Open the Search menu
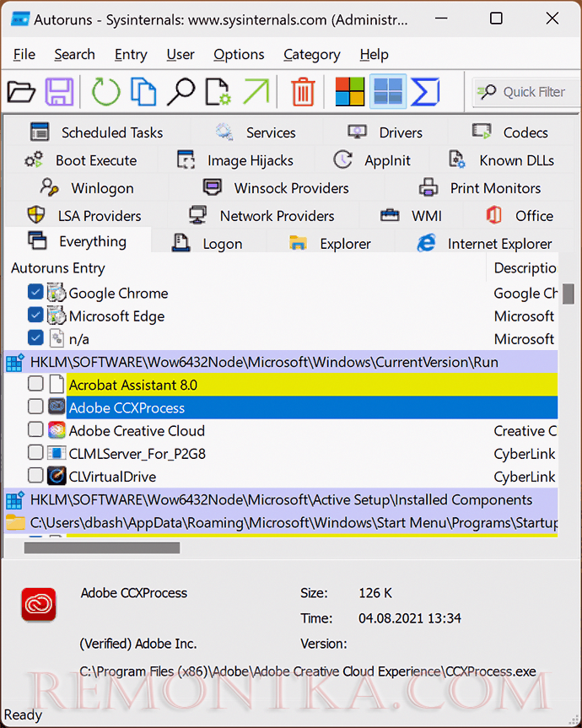The image size is (582, 728). pyautogui.click(x=74, y=54)
